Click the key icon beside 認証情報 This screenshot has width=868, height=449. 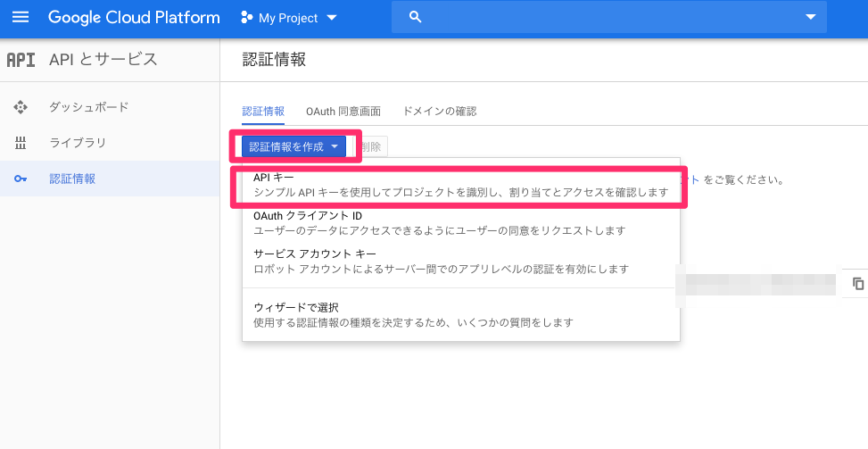click(21, 179)
